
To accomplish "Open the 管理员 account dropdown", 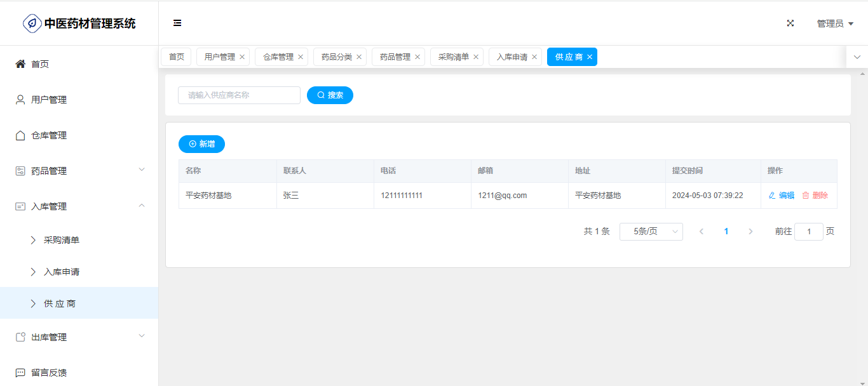I will point(834,23).
